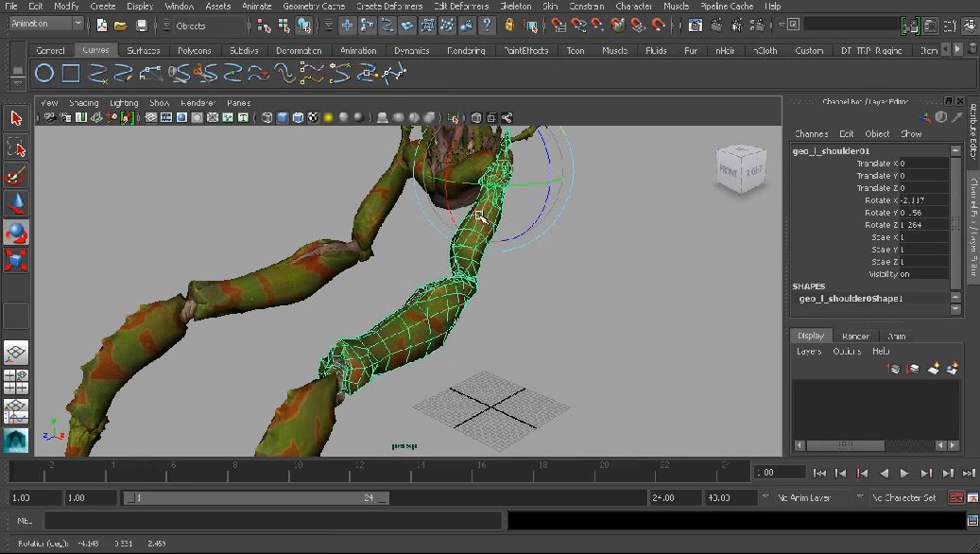Turn on the yellow light sphere lighting icon
980x554 pixels.
click(328, 117)
